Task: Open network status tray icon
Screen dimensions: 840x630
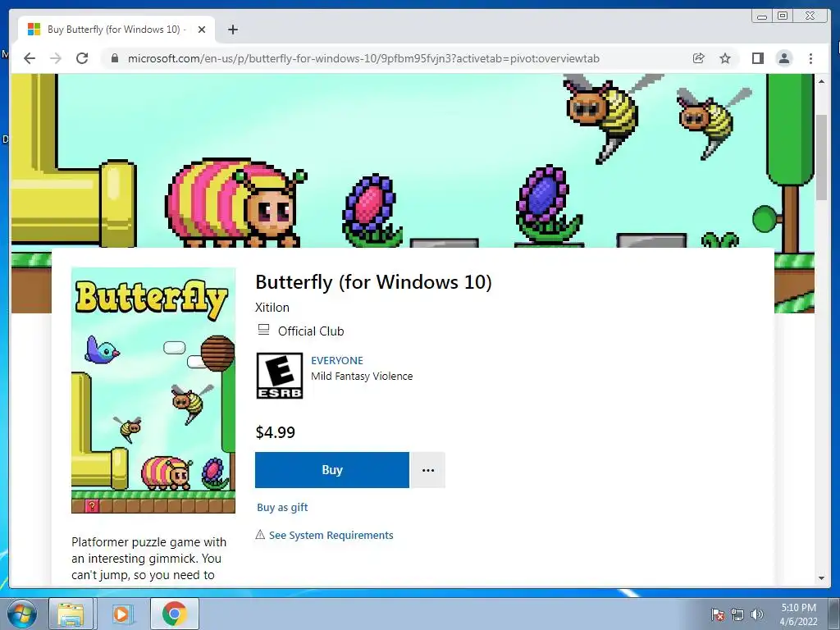Action: [x=737, y=614]
